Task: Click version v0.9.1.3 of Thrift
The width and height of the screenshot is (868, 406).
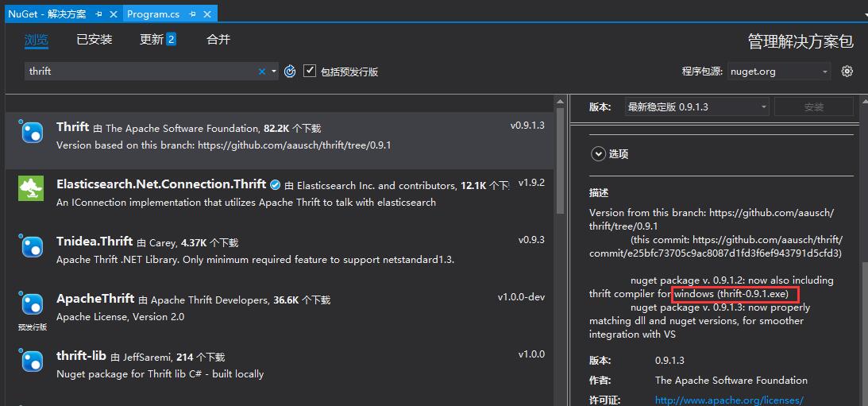Action: (527, 126)
